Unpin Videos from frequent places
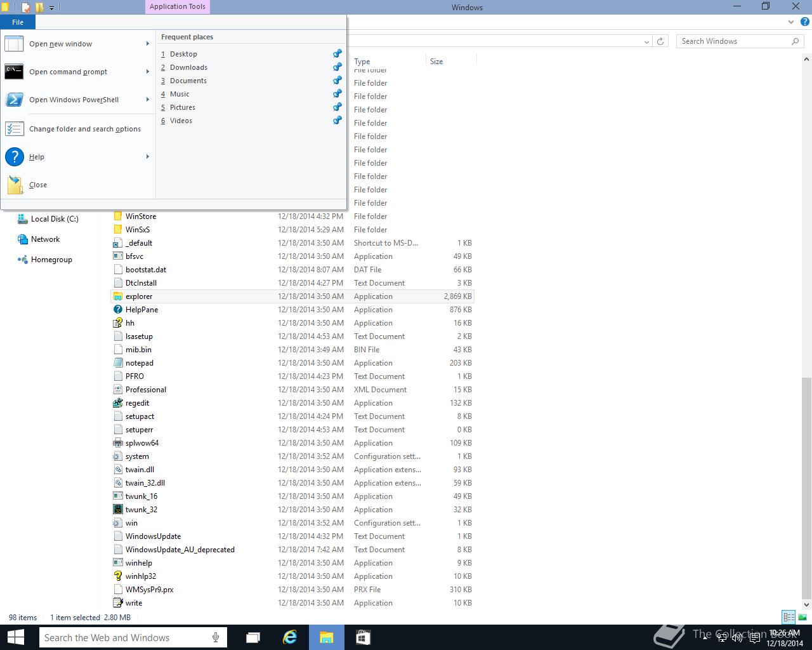The width and height of the screenshot is (812, 650). click(337, 121)
